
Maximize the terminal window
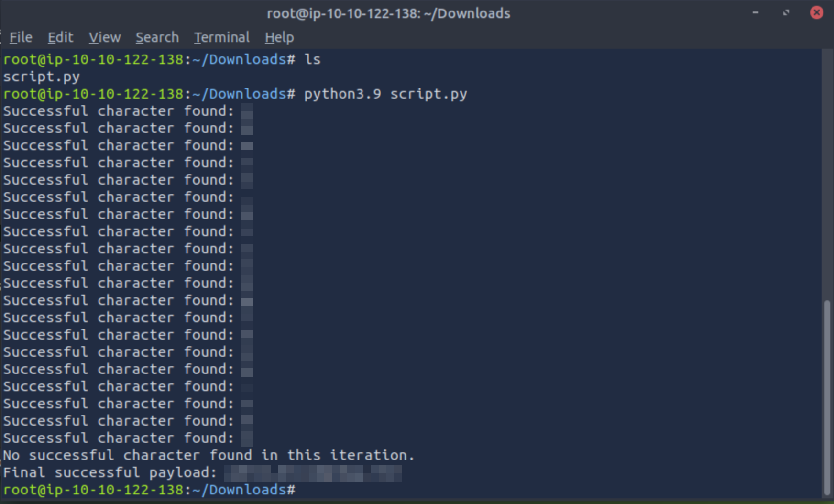(x=786, y=13)
